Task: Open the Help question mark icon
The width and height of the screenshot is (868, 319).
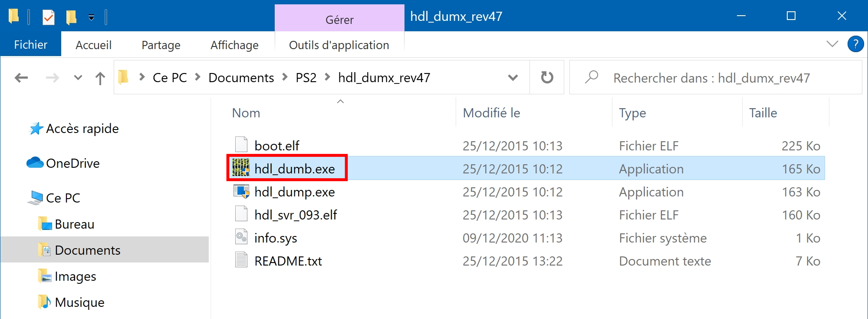Action: (x=855, y=44)
